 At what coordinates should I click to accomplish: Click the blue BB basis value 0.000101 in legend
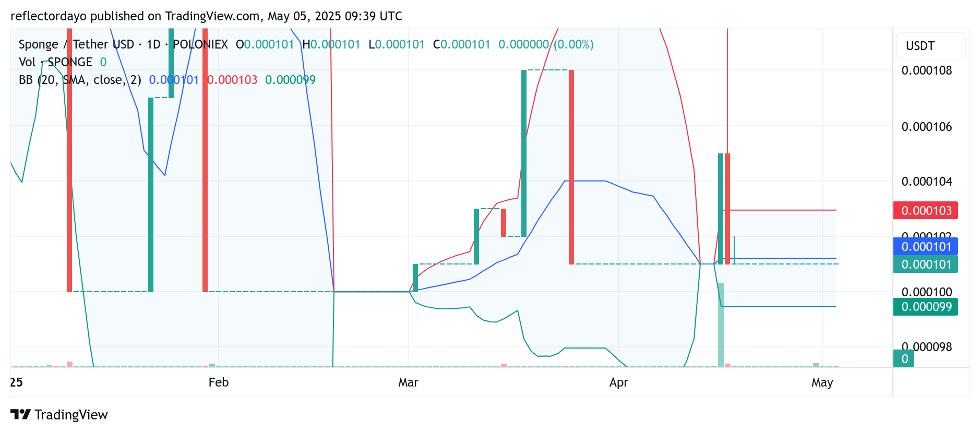pos(174,80)
